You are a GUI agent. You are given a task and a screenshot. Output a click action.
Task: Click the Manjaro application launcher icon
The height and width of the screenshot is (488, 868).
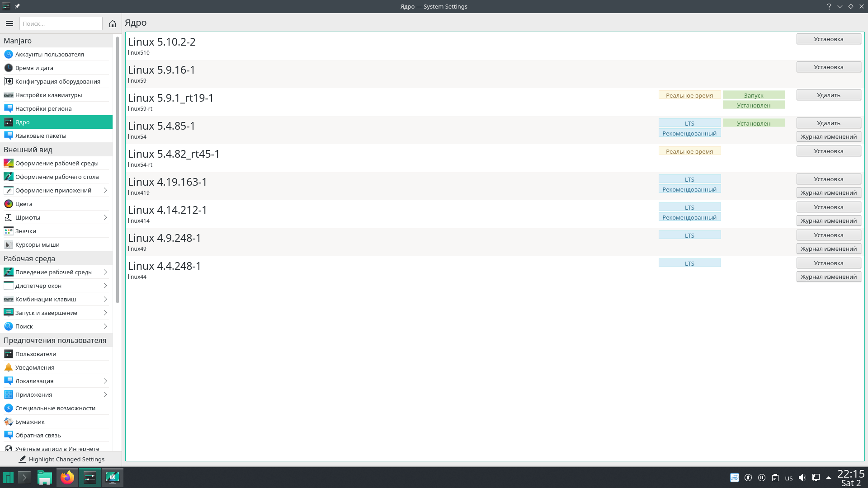(8, 477)
